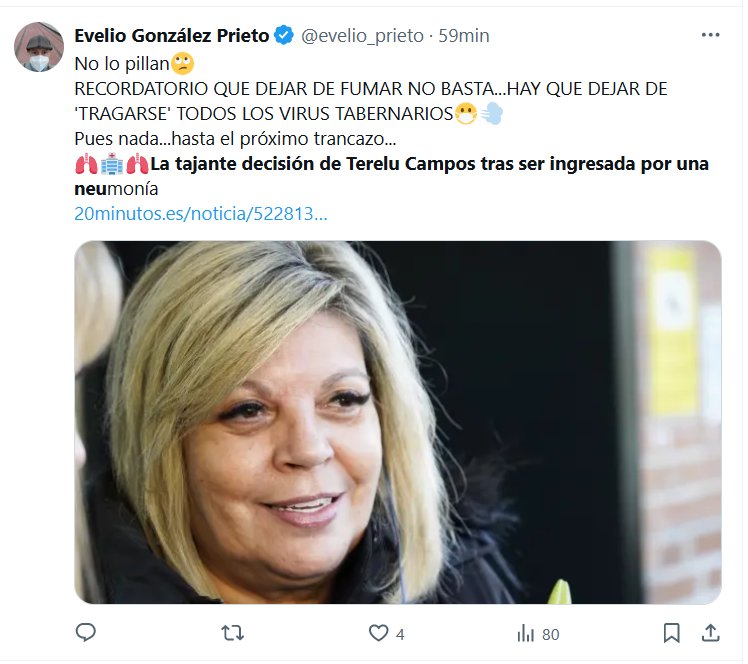The image size is (748, 664).
Task: Click the view count number 80
Action: 551,634
